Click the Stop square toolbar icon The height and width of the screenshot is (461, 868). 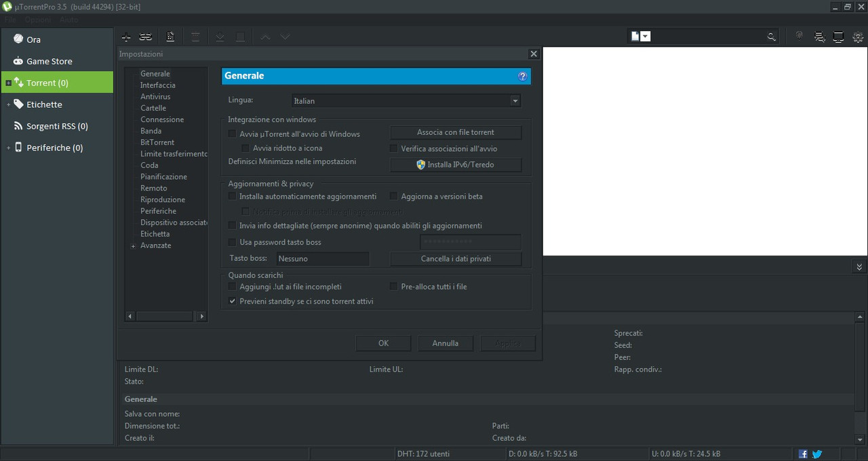240,37
